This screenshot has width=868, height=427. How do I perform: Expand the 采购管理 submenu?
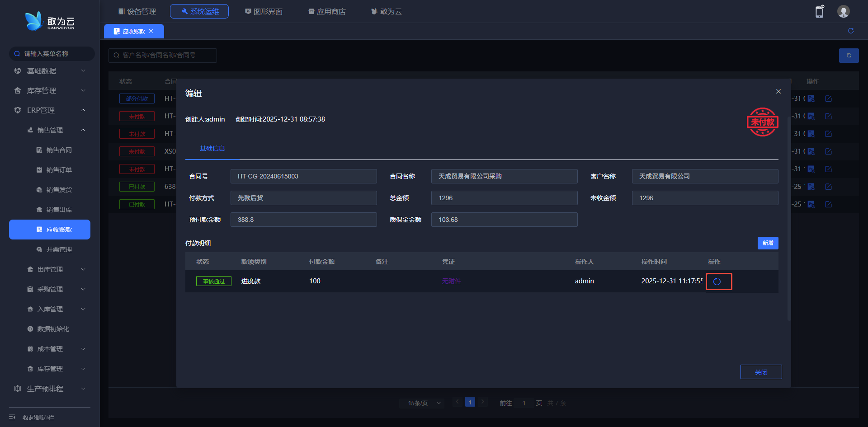[x=56, y=289]
